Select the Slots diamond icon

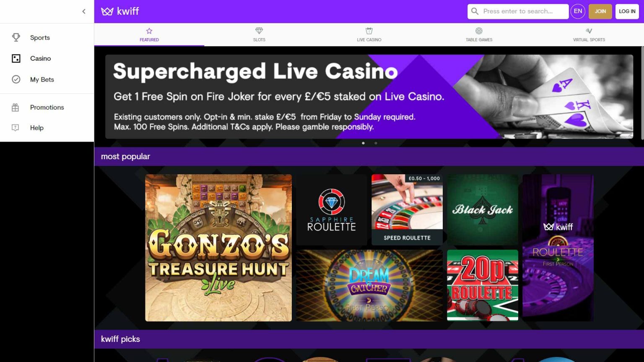(x=259, y=31)
